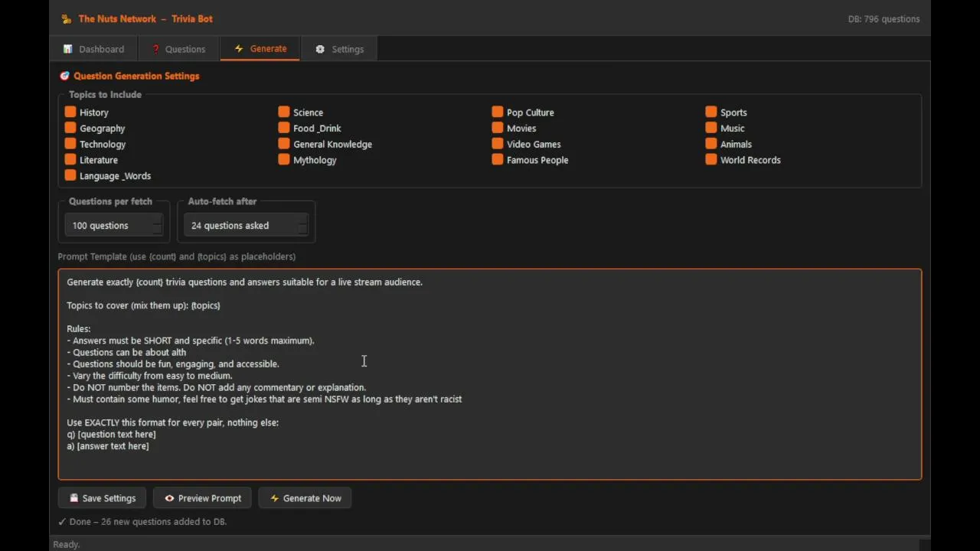The width and height of the screenshot is (980, 551).
Task: Click the 'Done – 26 new questions added' message
Action: [x=142, y=522]
